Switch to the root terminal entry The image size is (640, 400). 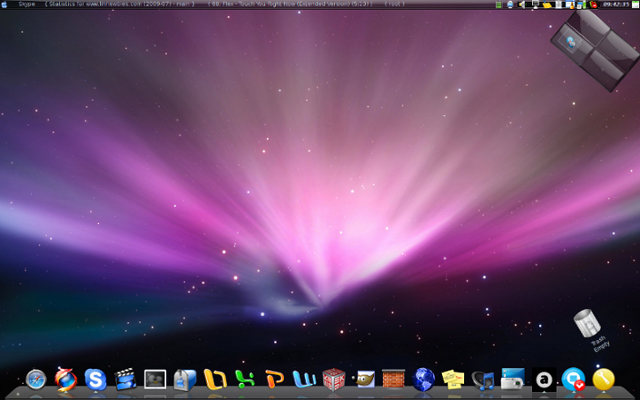coord(394,4)
